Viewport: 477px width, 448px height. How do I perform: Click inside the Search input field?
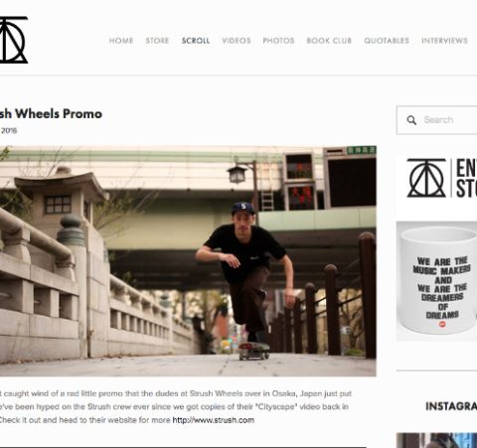[x=436, y=120]
